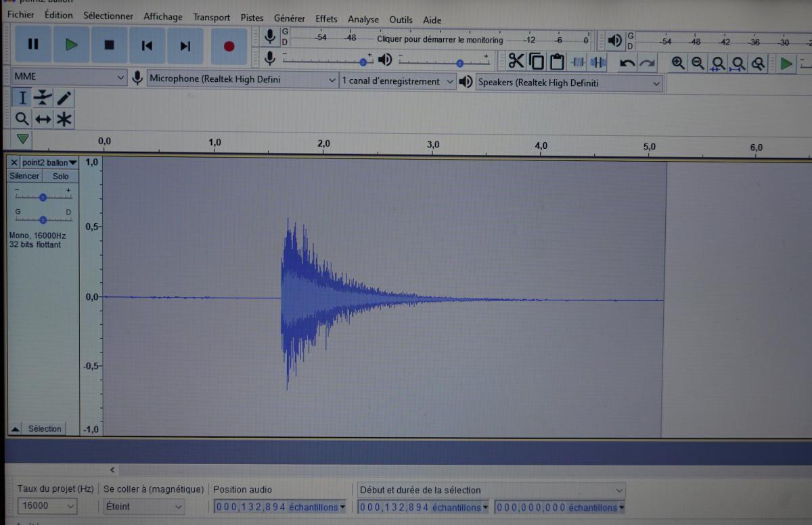Click the horizontal scrollbar left arrow
The height and width of the screenshot is (525, 812).
pyautogui.click(x=112, y=470)
